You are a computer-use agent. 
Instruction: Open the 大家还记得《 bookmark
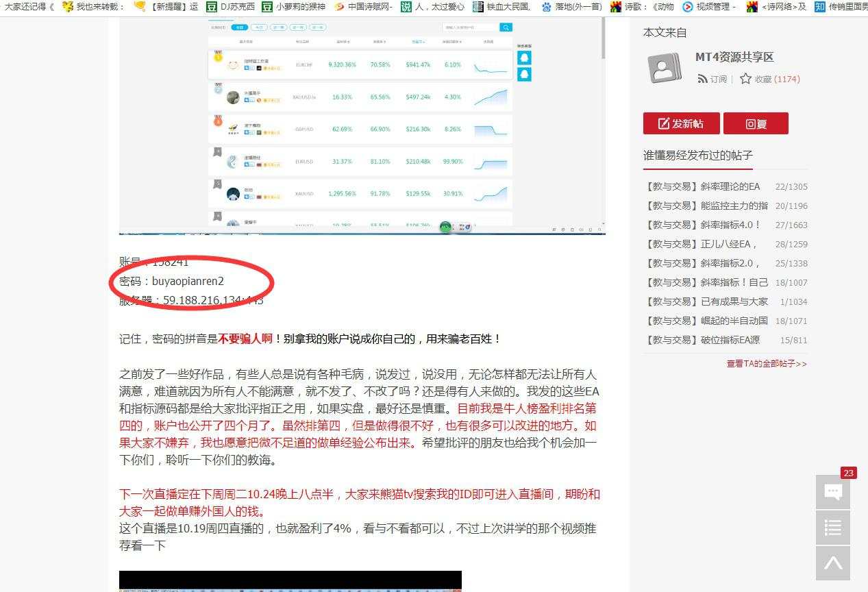point(27,7)
